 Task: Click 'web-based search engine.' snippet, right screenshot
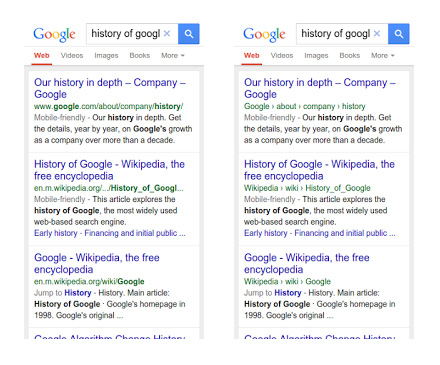click(290, 222)
